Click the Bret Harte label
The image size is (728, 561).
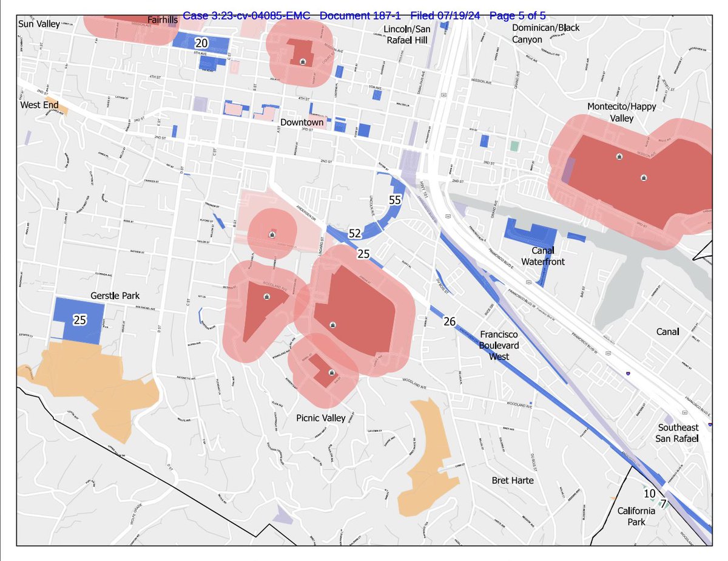tap(513, 480)
